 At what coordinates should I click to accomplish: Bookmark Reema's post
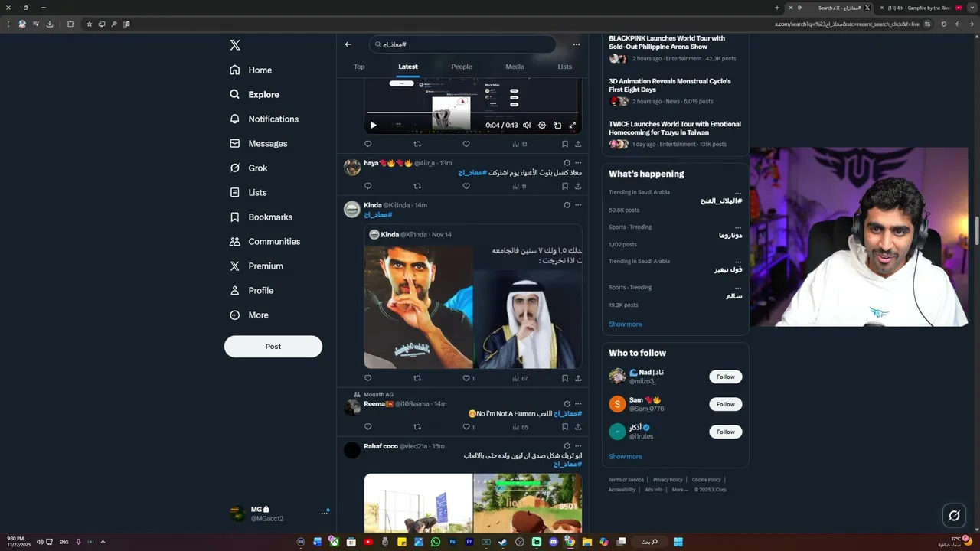[x=565, y=427]
